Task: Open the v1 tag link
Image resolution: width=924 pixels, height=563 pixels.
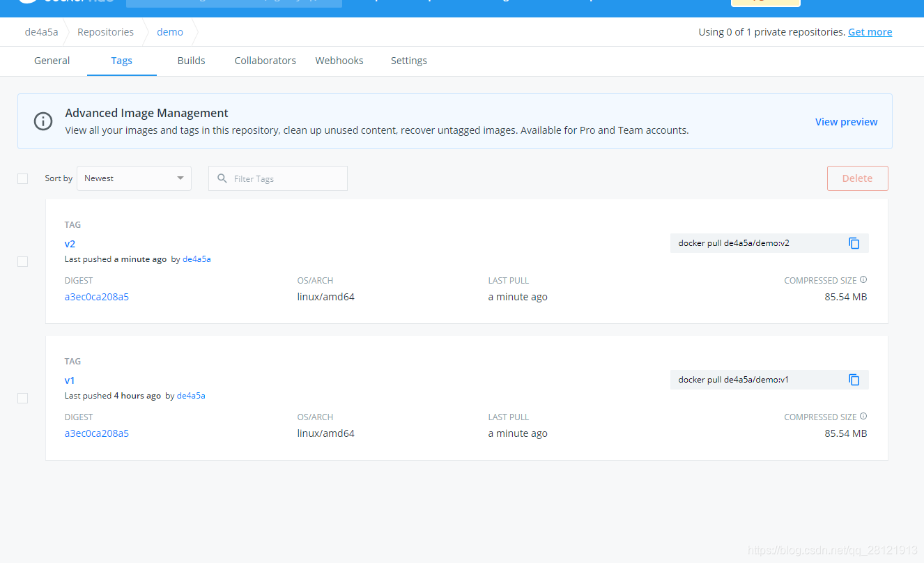Action: [70, 380]
